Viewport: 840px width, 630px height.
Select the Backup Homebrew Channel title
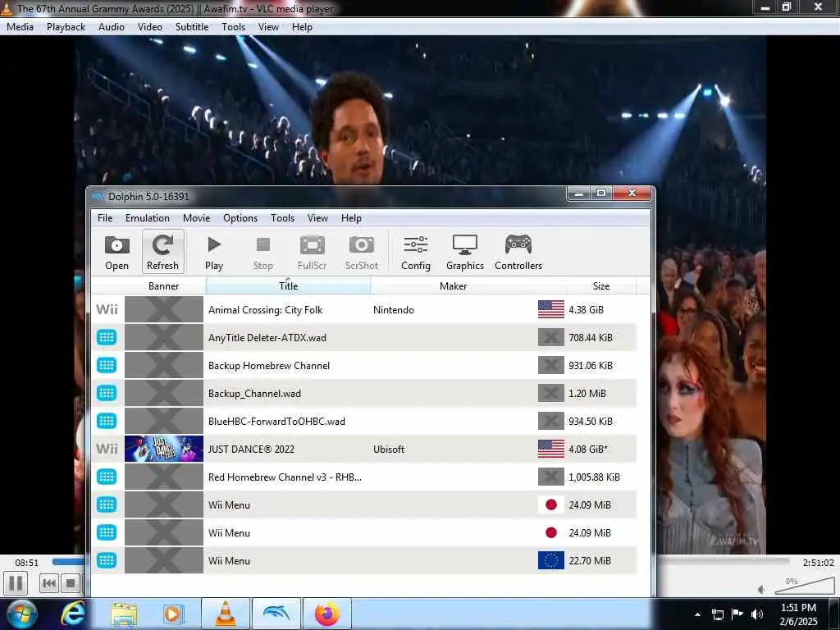269,365
